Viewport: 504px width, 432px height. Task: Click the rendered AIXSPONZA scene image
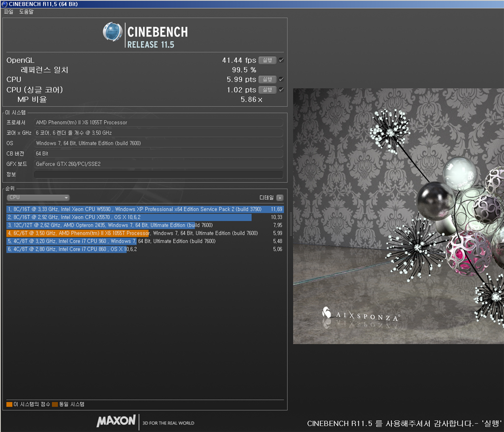click(x=398, y=216)
